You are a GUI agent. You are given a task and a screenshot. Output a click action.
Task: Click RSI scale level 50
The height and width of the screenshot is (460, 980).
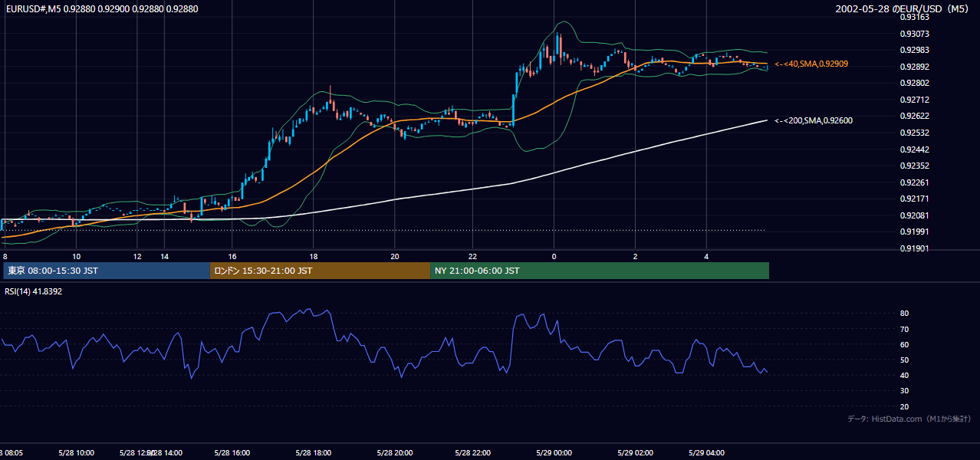[x=904, y=360]
